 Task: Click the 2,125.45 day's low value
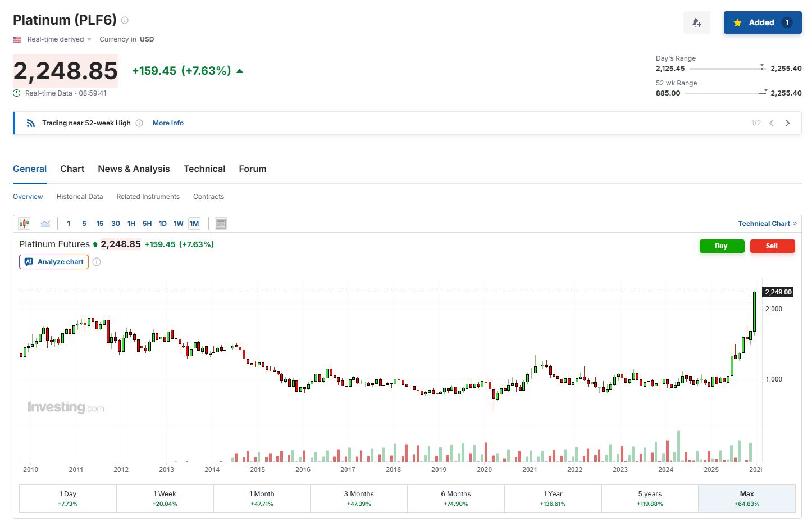(670, 69)
